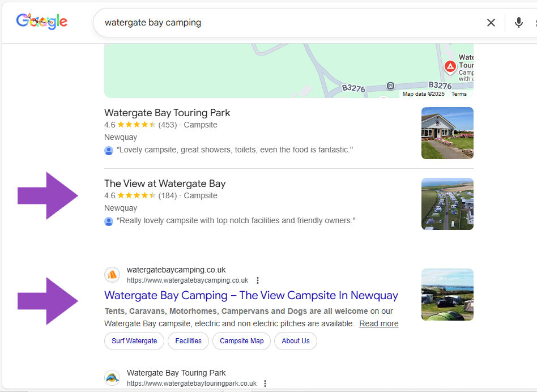Click the red campsite map pin

450,67
